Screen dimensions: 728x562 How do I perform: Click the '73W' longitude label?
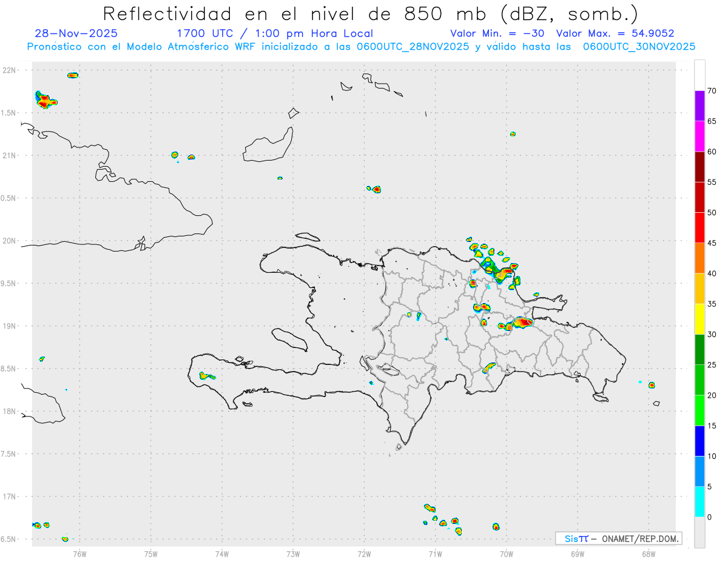pyautogui.click(x=293, y=553)
